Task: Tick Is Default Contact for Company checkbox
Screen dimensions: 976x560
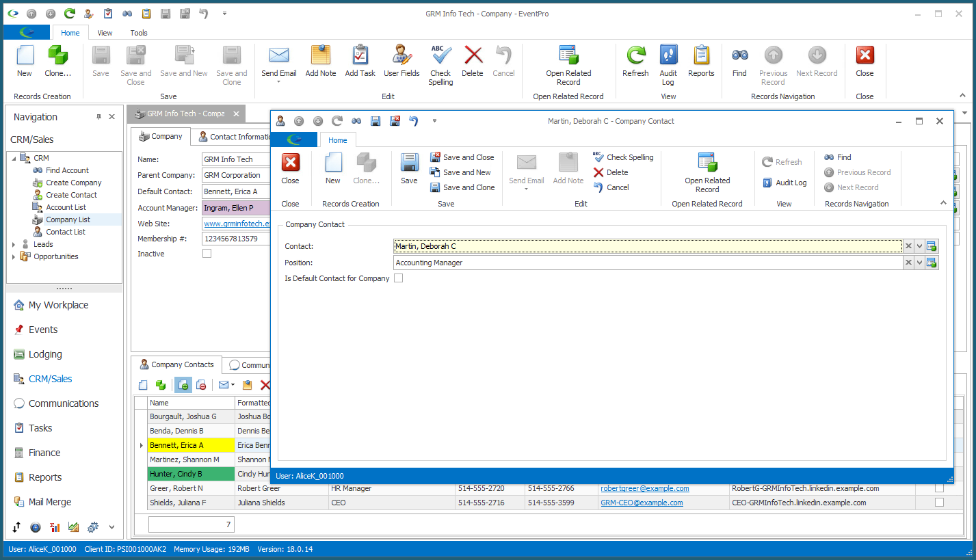Action: pyautogui.click(x=399, y=278)
